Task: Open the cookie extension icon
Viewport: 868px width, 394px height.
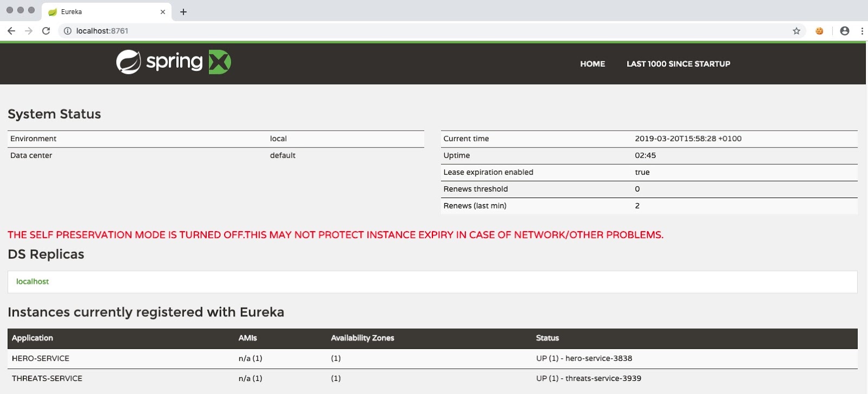Action: 819,31
